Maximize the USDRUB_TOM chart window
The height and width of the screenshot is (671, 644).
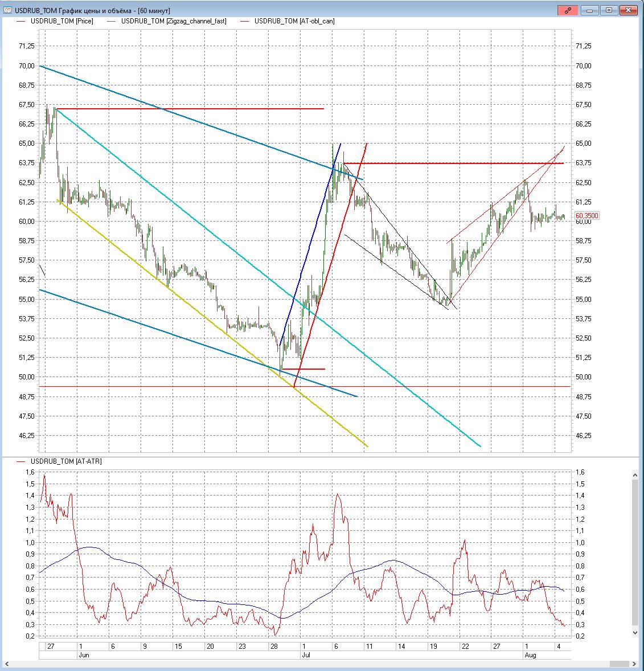pos(609,10)
